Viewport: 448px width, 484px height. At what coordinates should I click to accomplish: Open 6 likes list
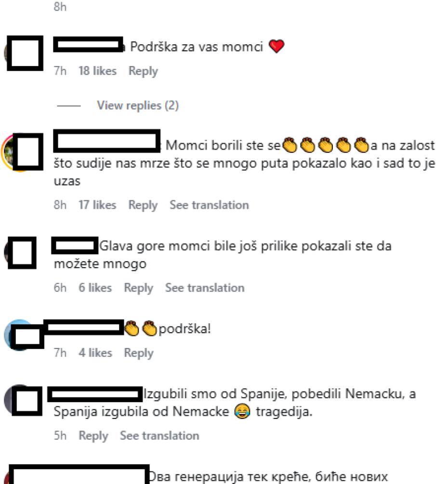(95, 288)
